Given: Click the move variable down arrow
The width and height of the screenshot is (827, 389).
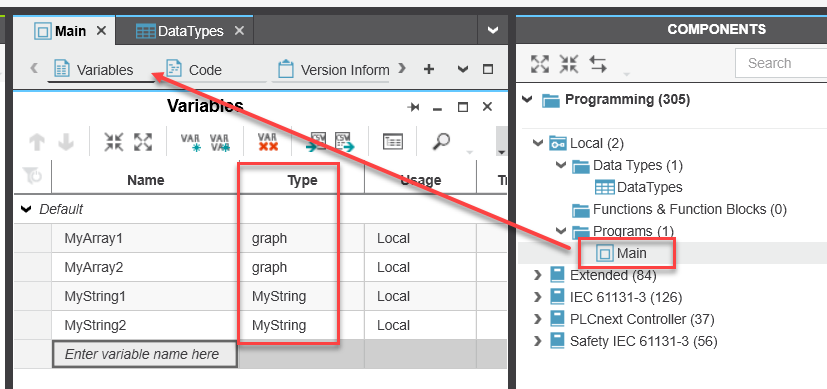Looking at the screenshot, I should (65, 142).
